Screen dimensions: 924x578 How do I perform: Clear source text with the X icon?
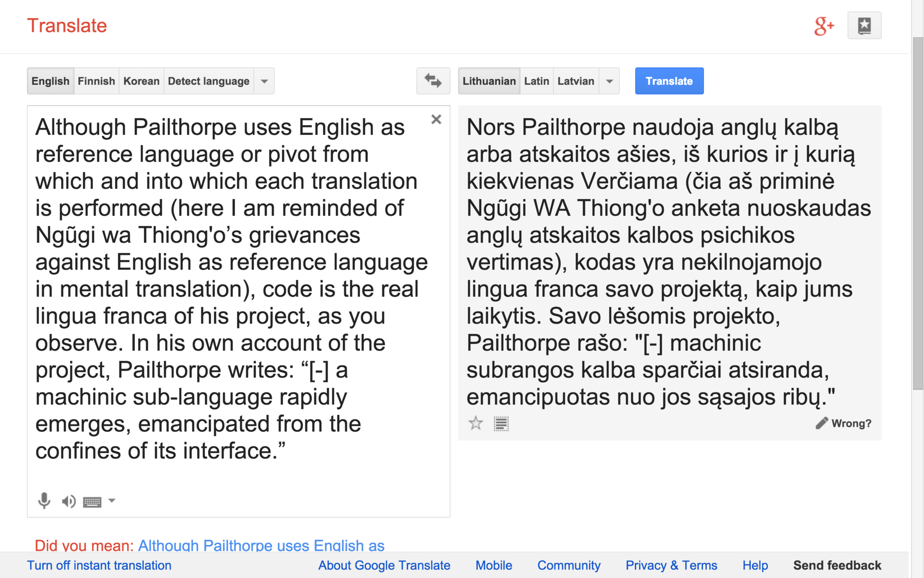436,119
